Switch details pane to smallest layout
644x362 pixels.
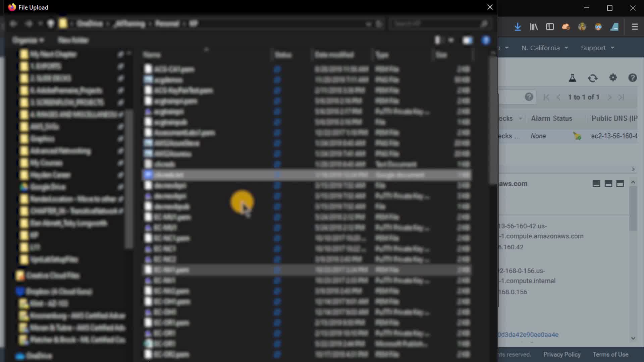[x=596, y=184]
